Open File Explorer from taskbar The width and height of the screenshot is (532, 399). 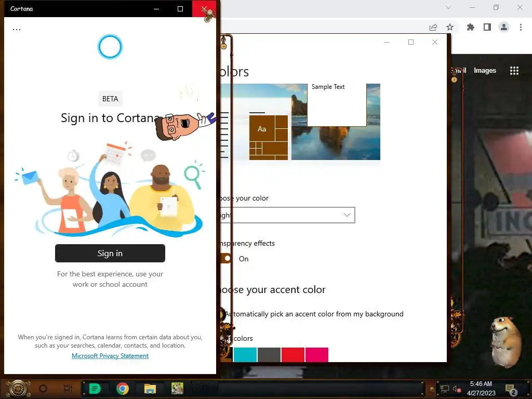(x=150, y=389)
